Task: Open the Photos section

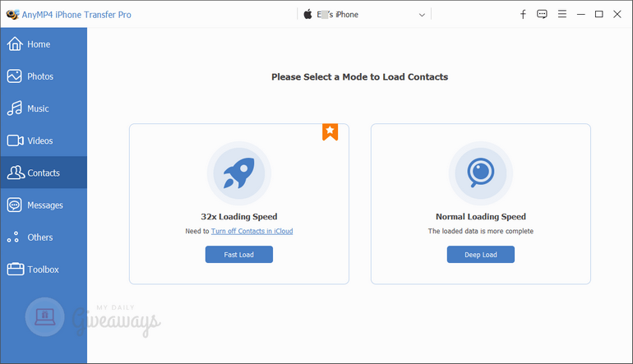Action: (x=44, y=76)
